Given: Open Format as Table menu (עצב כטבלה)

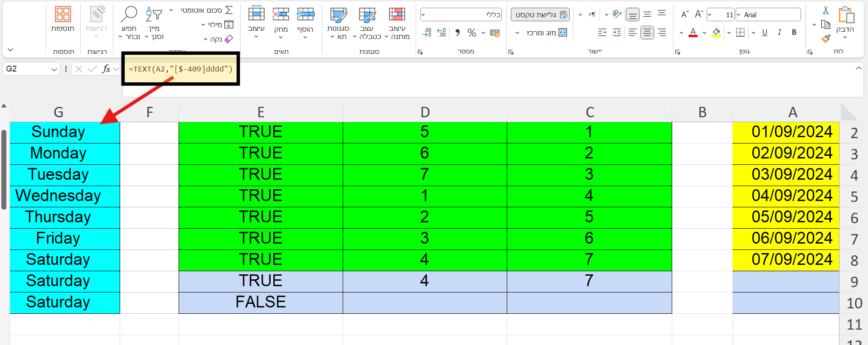Looking at the screenshot, I should coord(367,23).
